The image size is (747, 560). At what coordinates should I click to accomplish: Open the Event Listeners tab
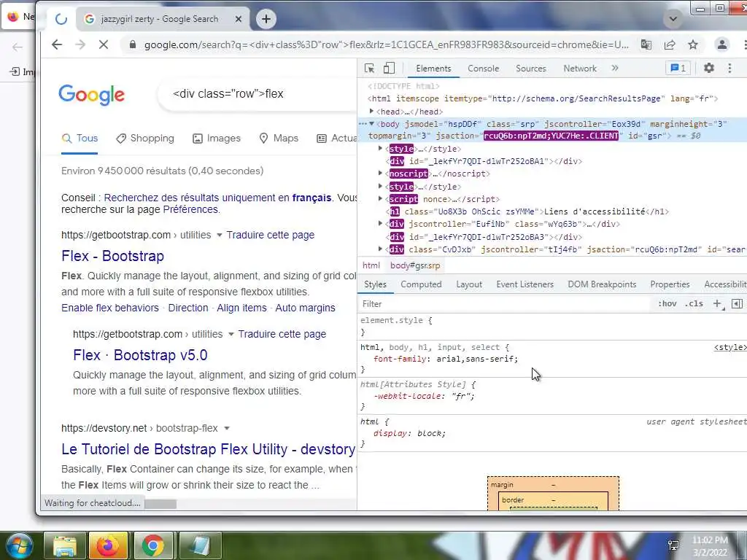(x=525, y=284)
